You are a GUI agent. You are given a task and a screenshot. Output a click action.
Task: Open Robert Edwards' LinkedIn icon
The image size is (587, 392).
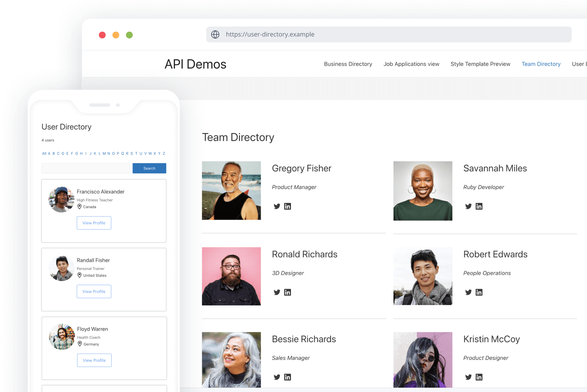pos(479,292)
